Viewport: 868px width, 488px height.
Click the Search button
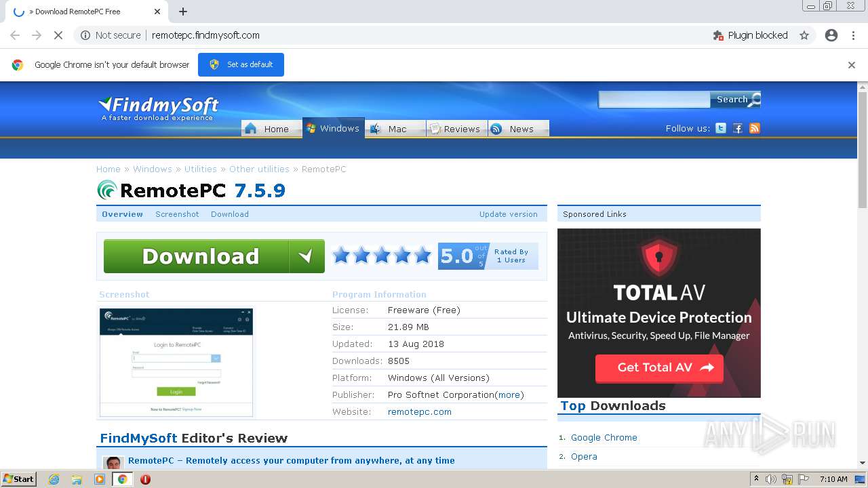(x=735, y=100)
